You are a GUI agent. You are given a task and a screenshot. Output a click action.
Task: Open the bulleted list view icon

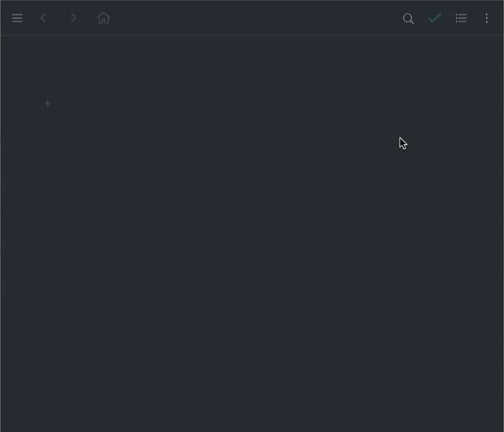pyautogui.click(x=462, y=18)
